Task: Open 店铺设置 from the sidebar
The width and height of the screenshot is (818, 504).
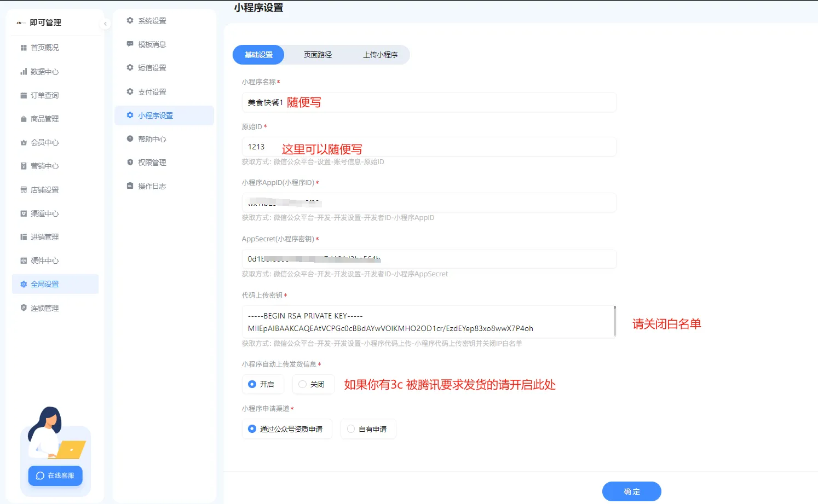Action: tap(44, 189)
